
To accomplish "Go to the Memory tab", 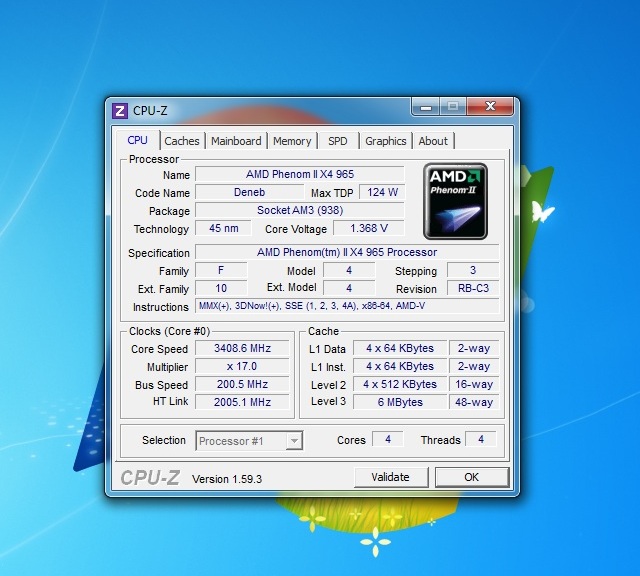I will point(292,141).
